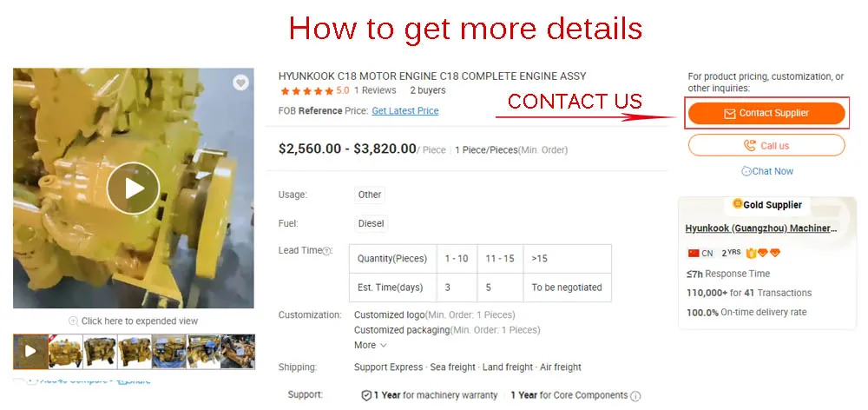Play the engine product video
This screenshot has height=410, width=868.
(x=133, y=188)
